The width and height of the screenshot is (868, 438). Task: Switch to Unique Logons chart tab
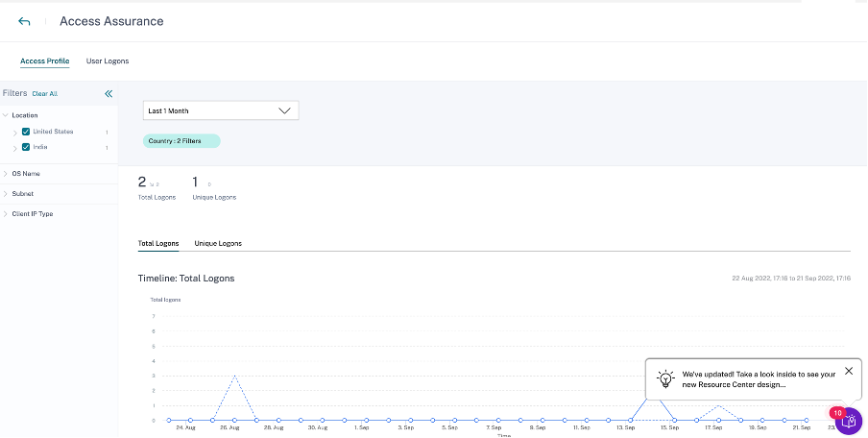[218, 244]
